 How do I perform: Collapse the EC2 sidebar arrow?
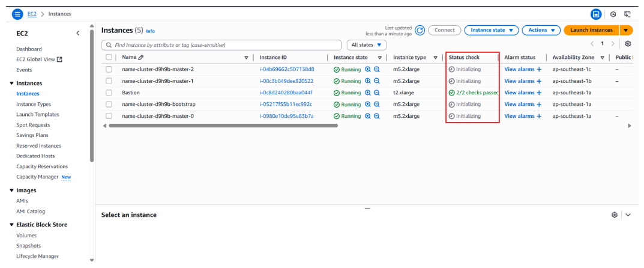pos(77,34)
